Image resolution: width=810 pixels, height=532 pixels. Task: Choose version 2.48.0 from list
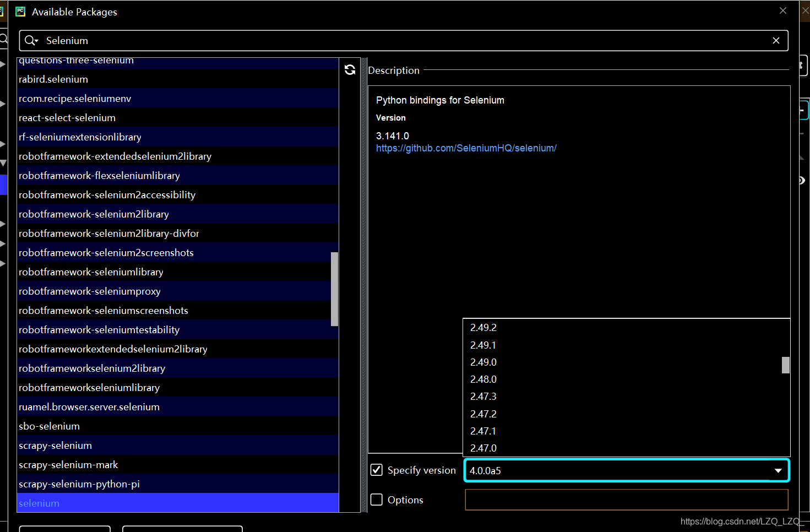pyautogui.click(x=622, y=379)
